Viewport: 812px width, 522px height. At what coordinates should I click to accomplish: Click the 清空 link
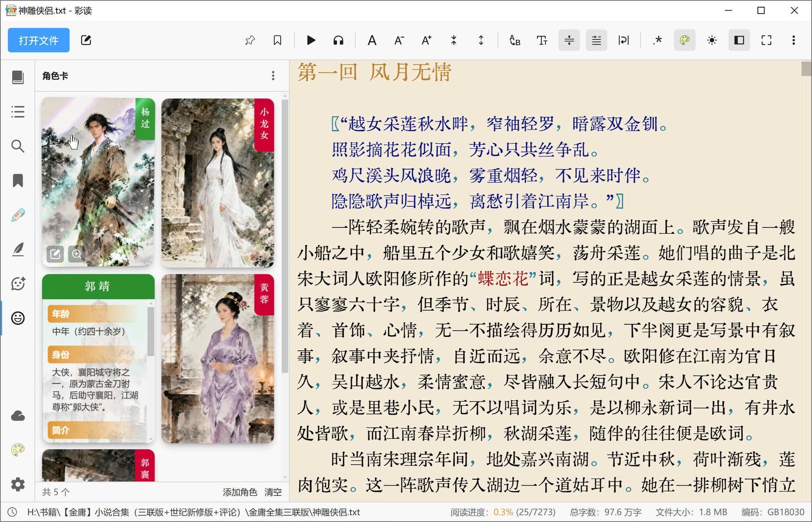pyautogui.click(x=273, y=492)
